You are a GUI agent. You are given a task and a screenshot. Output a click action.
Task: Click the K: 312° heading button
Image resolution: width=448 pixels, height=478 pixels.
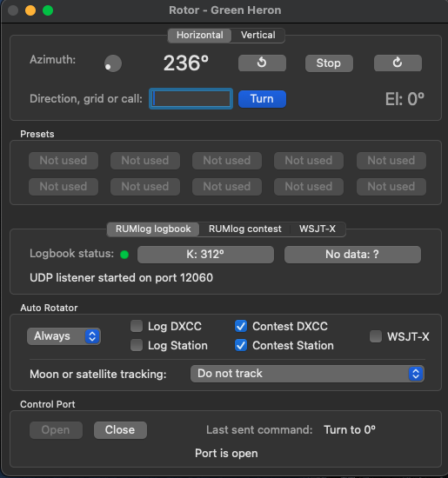click(x=205, y=255)
